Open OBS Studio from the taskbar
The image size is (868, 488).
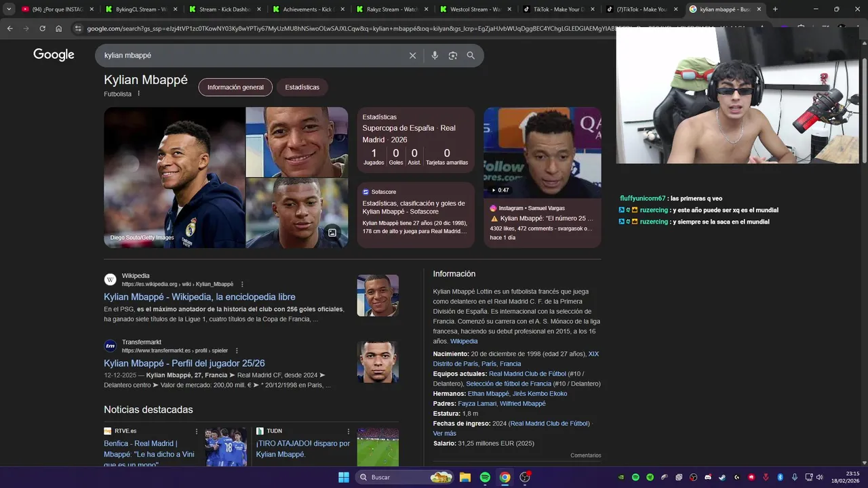coord(525,477)
